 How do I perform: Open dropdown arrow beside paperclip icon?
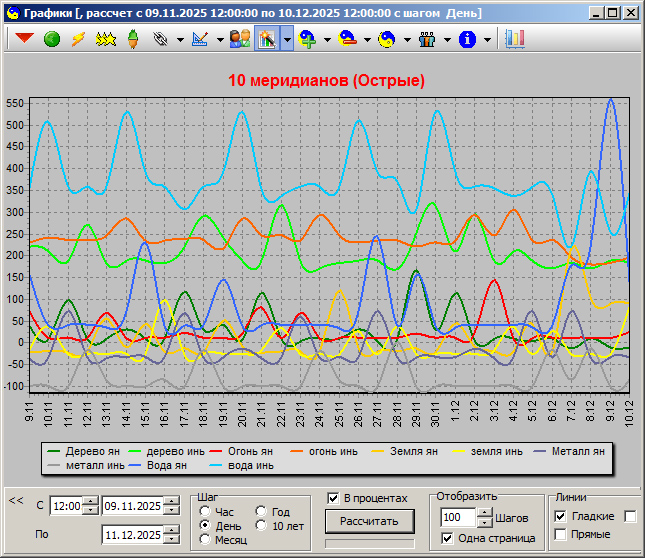point(179,40)
